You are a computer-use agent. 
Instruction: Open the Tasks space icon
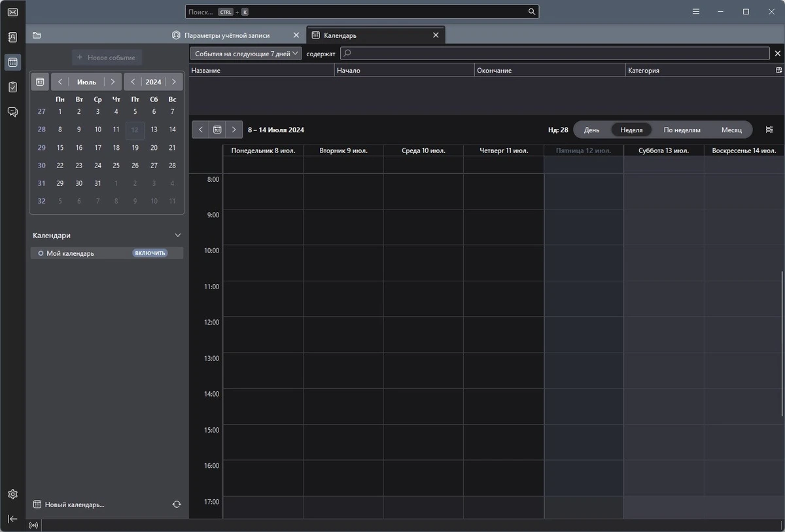12,87
